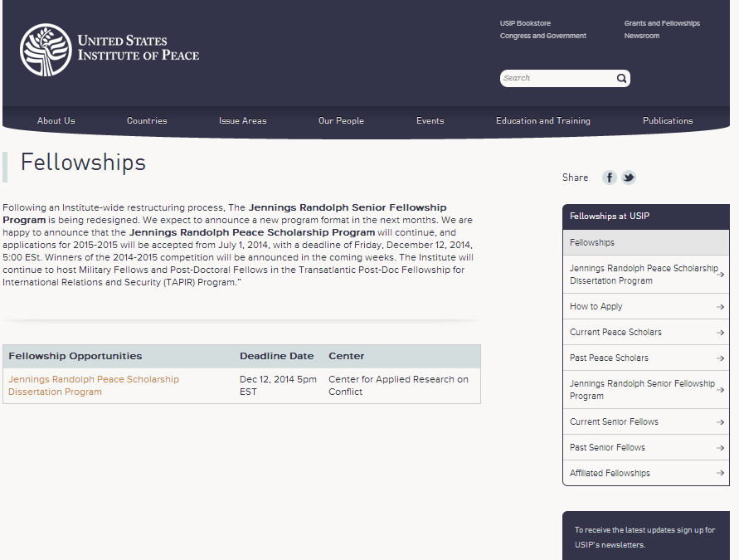
Task: Click the search magnifier icon
Action: (621, 79)
